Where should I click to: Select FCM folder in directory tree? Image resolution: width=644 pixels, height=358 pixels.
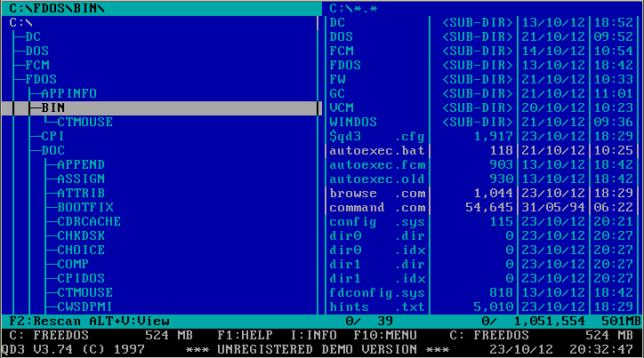(x=37, y=65)
